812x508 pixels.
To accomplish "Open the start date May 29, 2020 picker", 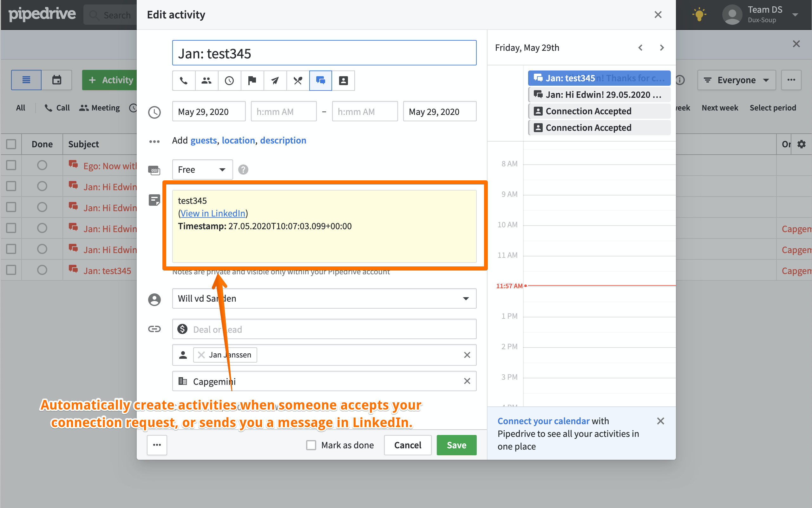I will coord(209,111).
